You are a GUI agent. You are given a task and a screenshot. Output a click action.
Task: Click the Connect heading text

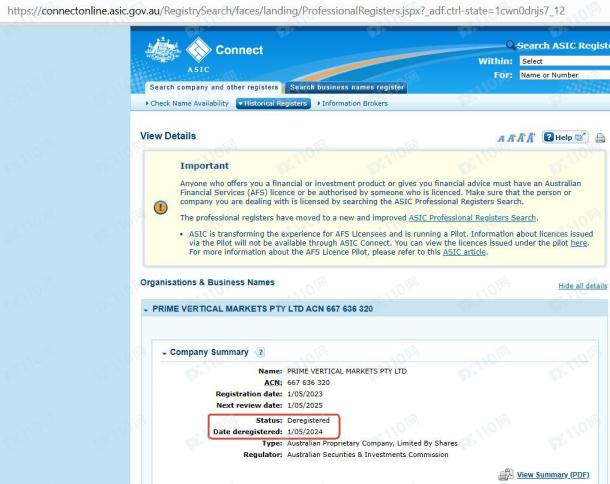(x=239, y=50)
